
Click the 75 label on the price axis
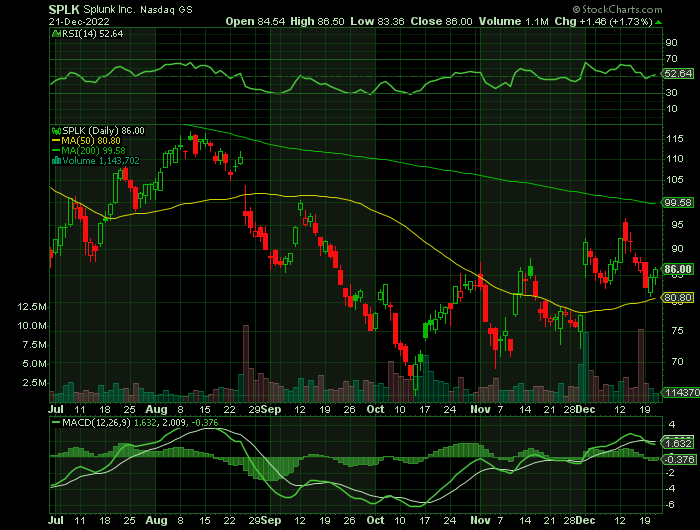coord(677,331)
